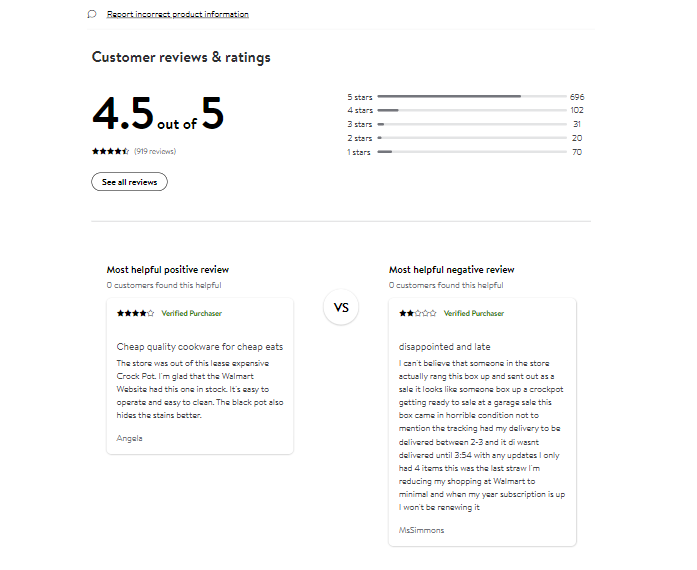Click the 696 five-star count

[577, 97]
